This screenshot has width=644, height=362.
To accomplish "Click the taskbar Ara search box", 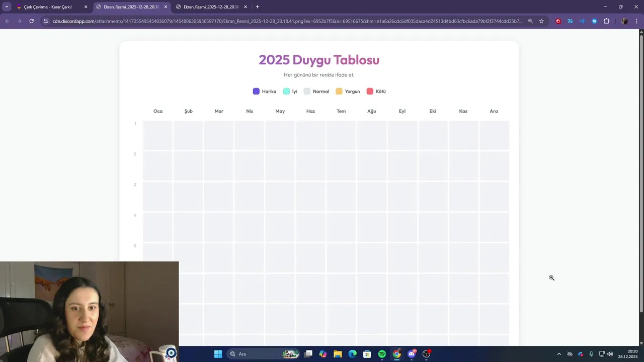I will (264, 354).
